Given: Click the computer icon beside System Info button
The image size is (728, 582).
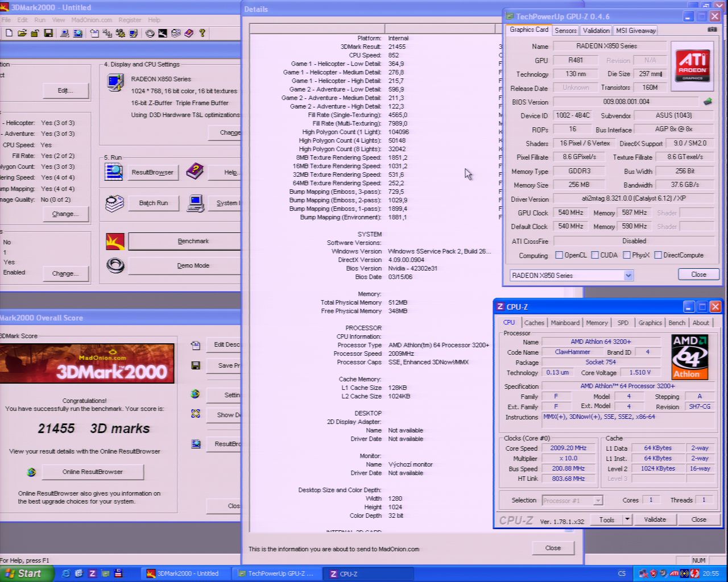Looking at the screenshot, I should coord(196,203).
